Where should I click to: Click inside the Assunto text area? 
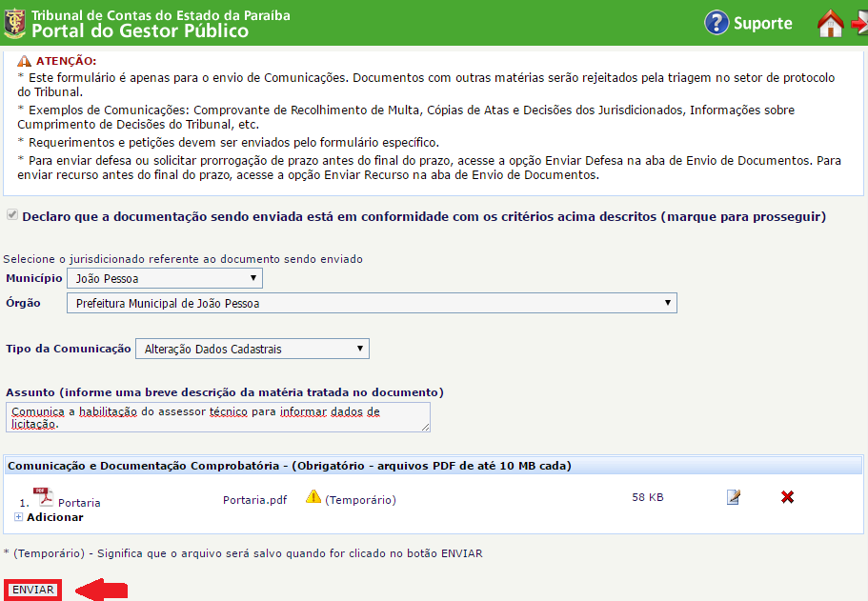pos(217,416)
